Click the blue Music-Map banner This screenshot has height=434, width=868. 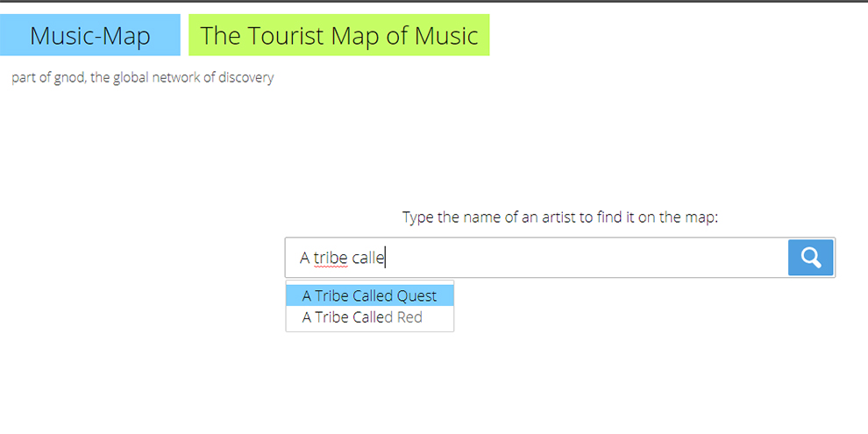click(90, 35)
